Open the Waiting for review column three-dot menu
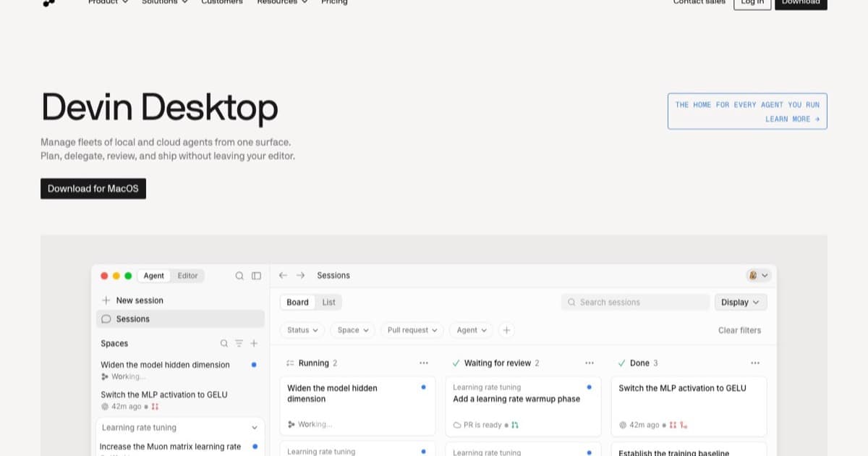Viewport: 868px width, 456px height. tap(590, 363)
